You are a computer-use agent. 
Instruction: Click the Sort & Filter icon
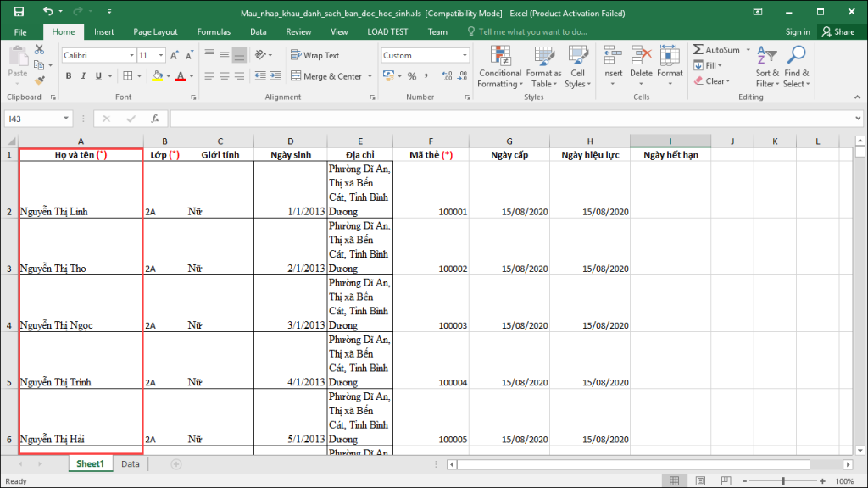coord(765,56)
